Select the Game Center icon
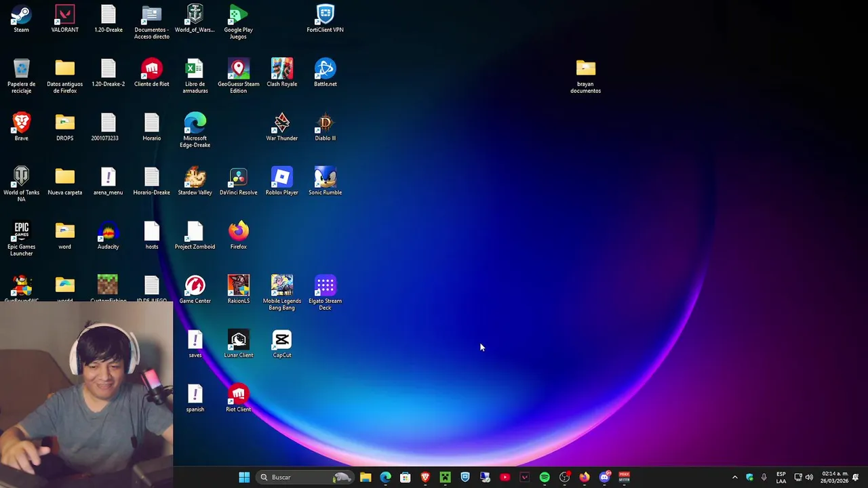The height and width of the screenshot is (488, 868). [x=195, y=289]
